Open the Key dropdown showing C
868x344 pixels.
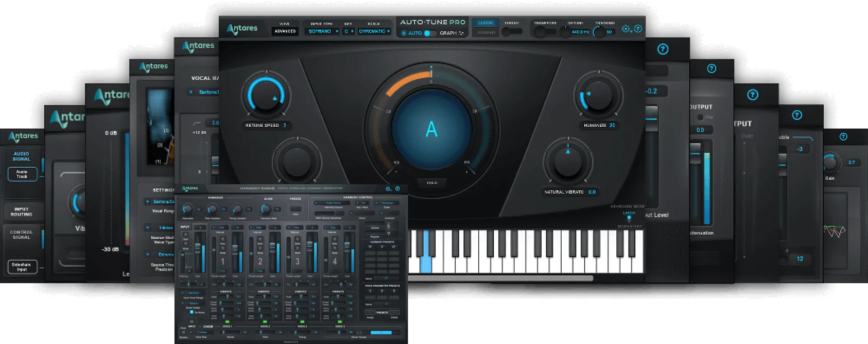click(349, 31)
